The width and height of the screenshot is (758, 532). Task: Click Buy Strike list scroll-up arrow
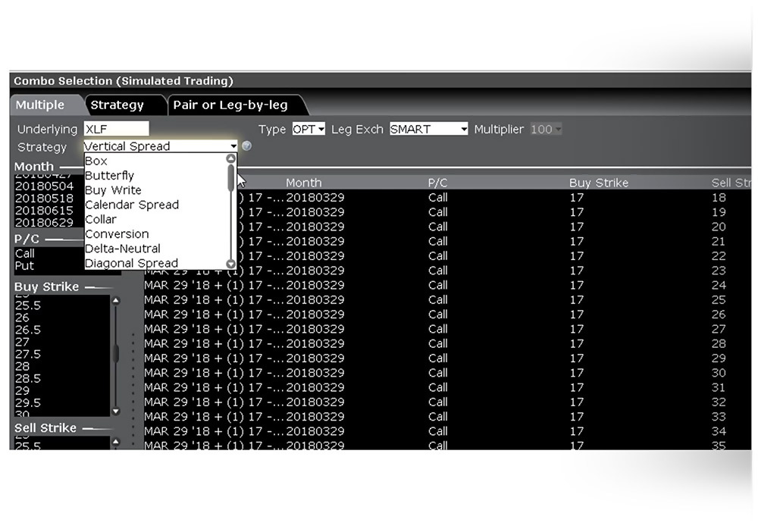[115, 300]
